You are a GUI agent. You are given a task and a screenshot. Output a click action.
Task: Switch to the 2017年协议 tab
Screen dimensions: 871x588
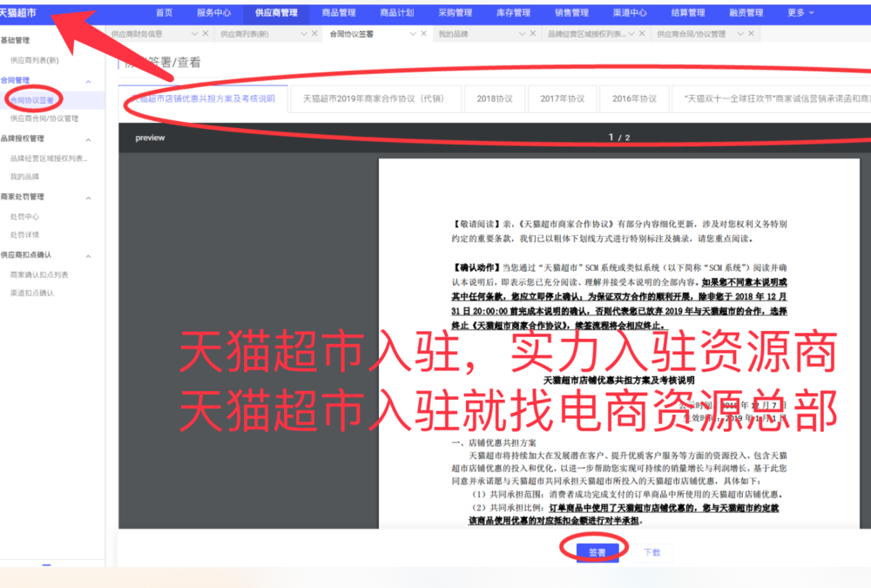click(563, 98)
